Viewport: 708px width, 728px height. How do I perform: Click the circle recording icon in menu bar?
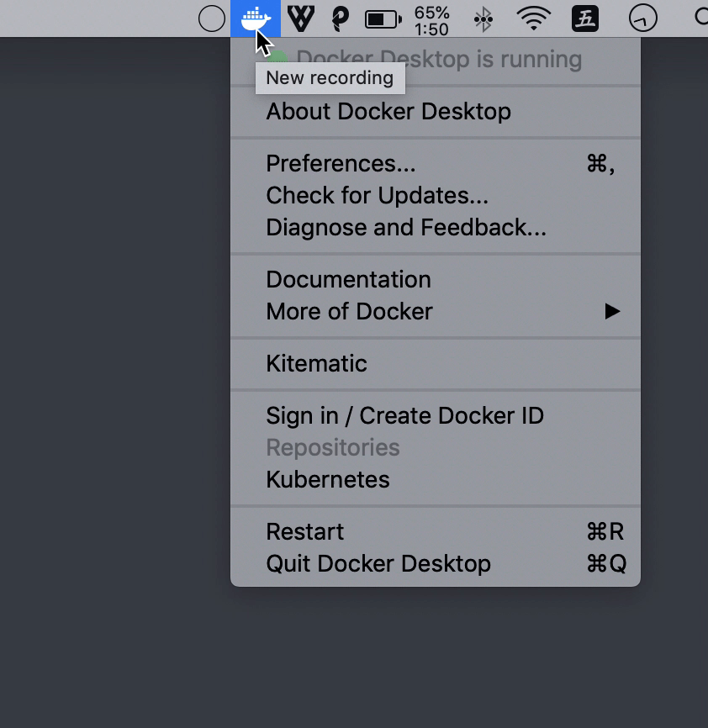coord(212,18)
